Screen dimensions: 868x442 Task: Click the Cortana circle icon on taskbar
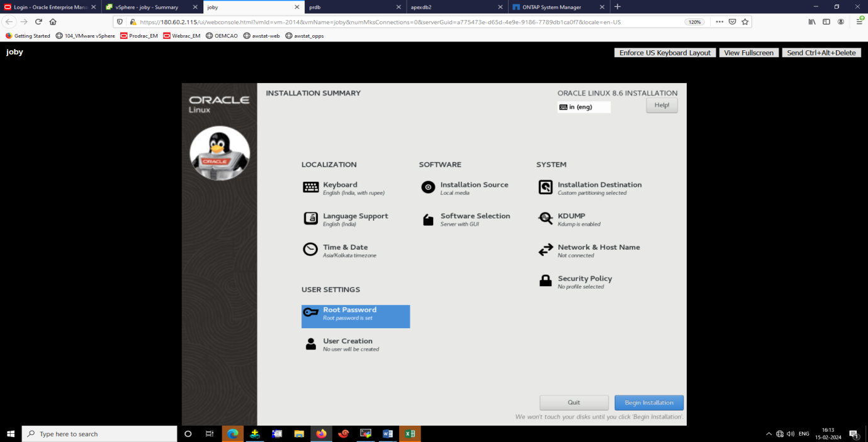188,434
